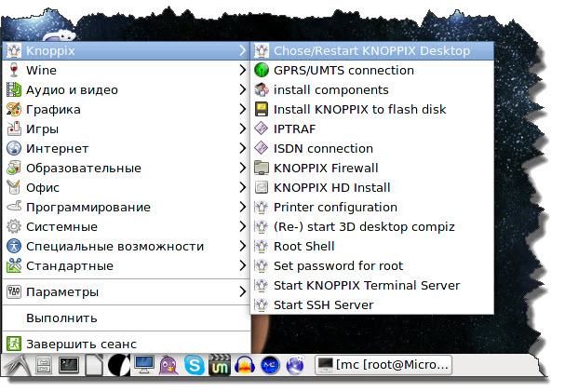Expand the Параметры submenu arrow
This screenshot has height=392, width=565.
243,291
